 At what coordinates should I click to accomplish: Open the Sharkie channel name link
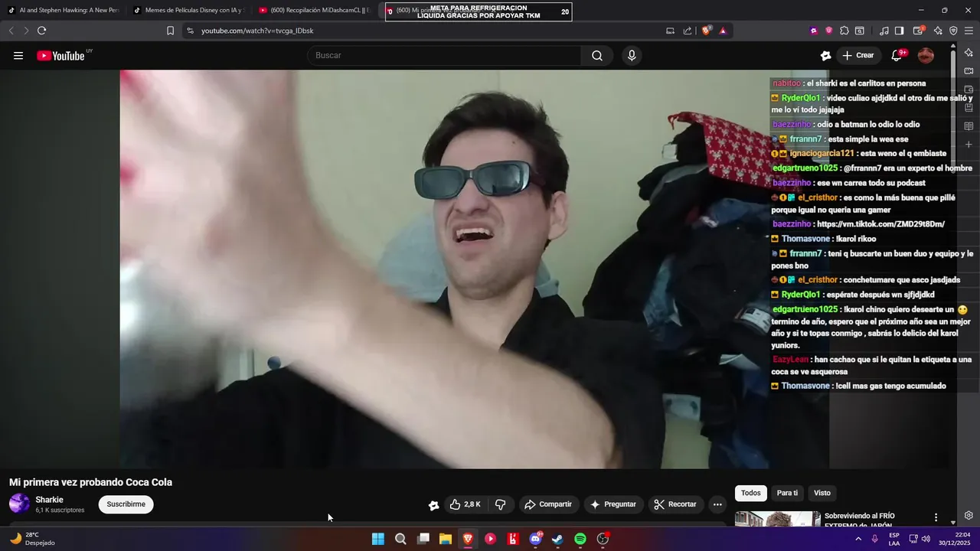coord(49,500)
